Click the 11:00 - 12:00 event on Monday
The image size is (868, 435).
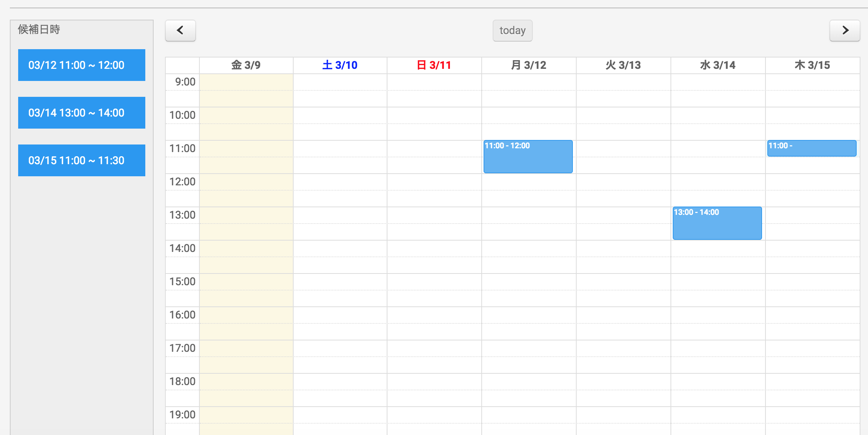click(x=528, y=157)
